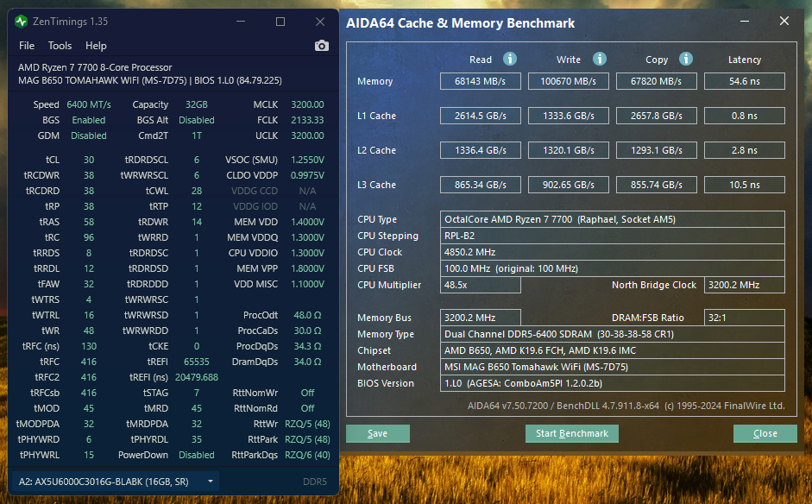Viewport: 812px width, 504px height.
Task: Click the Speed value 6400 MT/s
Action: 89,104
